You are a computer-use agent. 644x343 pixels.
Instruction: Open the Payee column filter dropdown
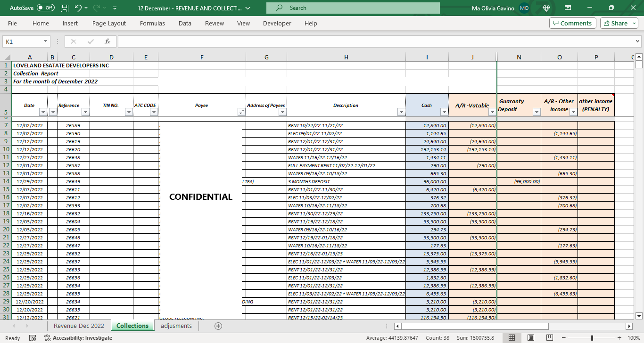coord(241,112)
